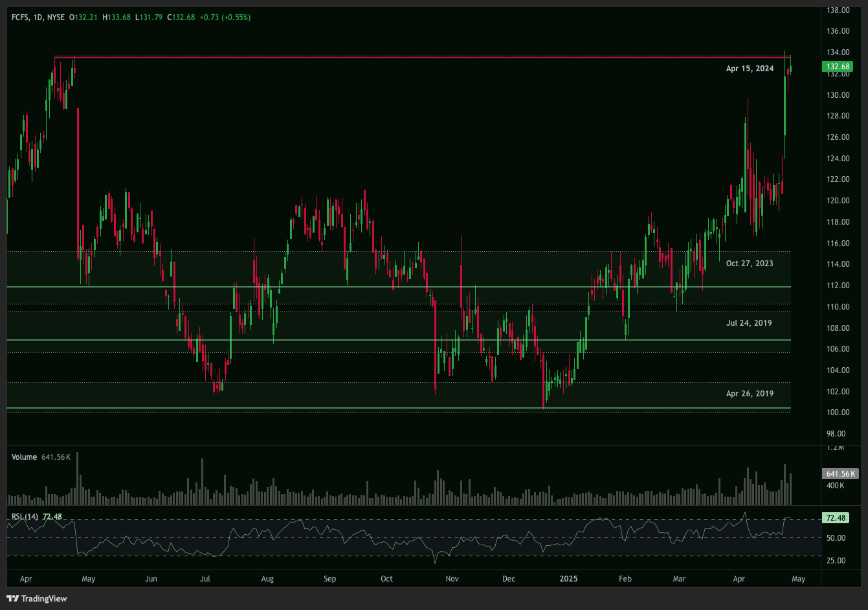Click the 118.00 price axis label
The image size is (868, 610).
tap(838, 222)
